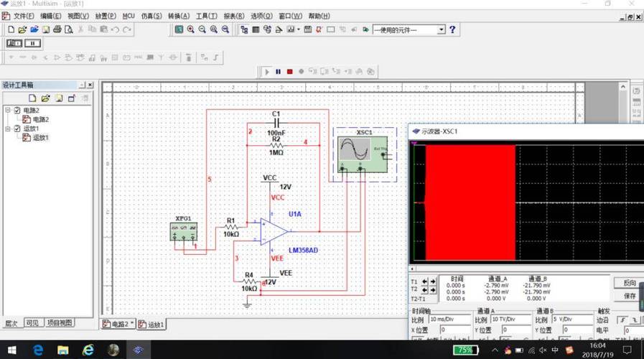Open print preview from main toolbar

tap(69, 29)
